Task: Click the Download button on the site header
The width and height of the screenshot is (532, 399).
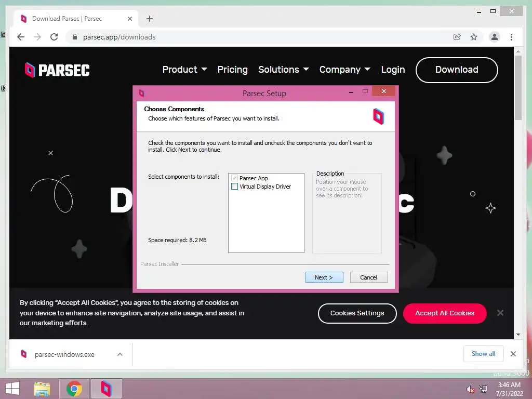Action: coord(457,70)
